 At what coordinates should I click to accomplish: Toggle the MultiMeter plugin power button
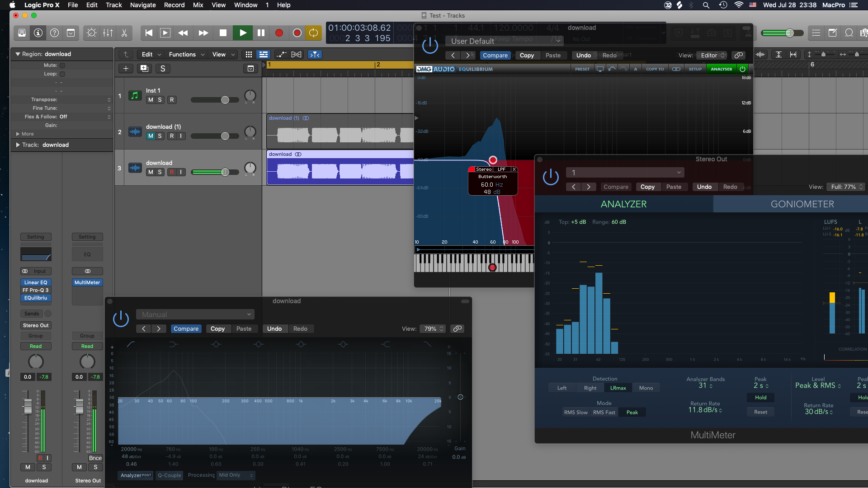551,177
